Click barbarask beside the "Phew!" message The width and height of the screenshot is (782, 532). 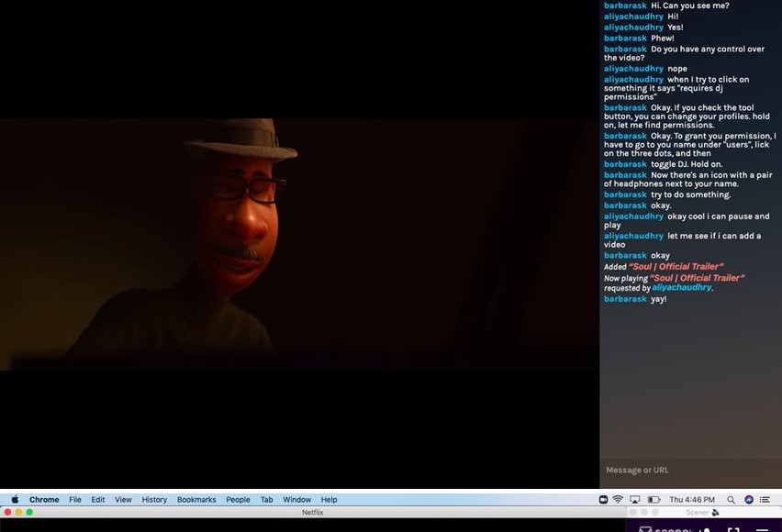click(625, 39)
